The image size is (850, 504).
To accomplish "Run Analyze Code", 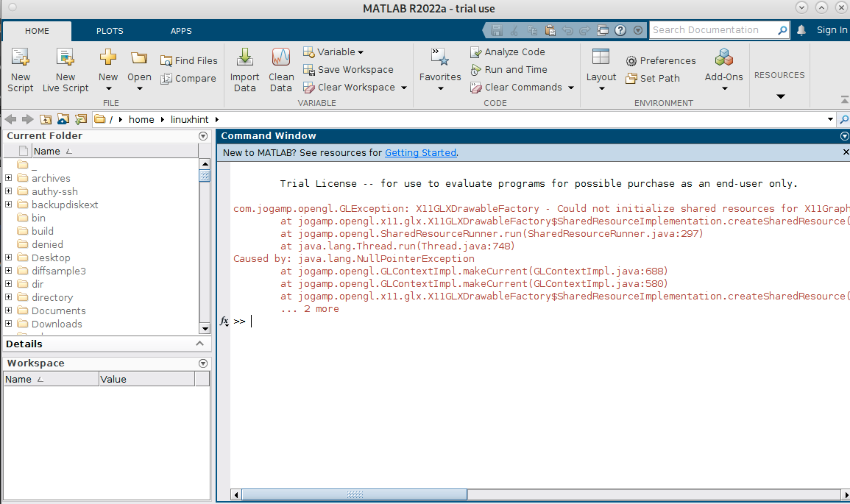I will (x=508, y=52).
